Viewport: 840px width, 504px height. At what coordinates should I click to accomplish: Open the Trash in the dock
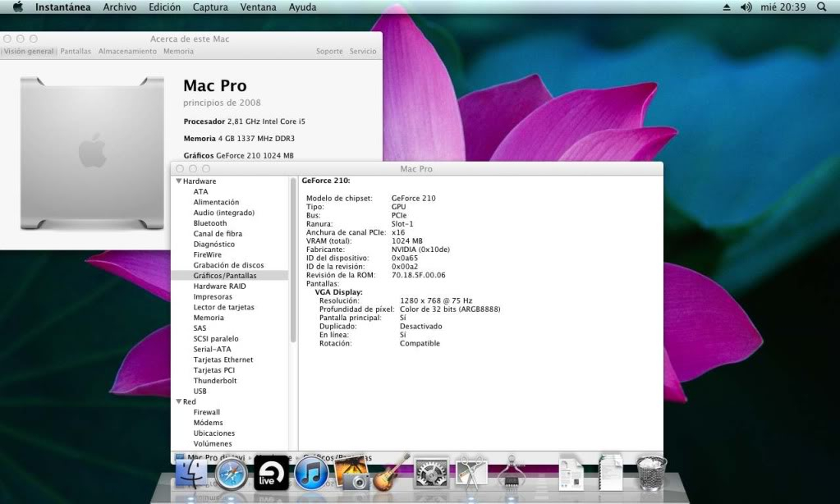pyautogui.click(x=651, y=473)
